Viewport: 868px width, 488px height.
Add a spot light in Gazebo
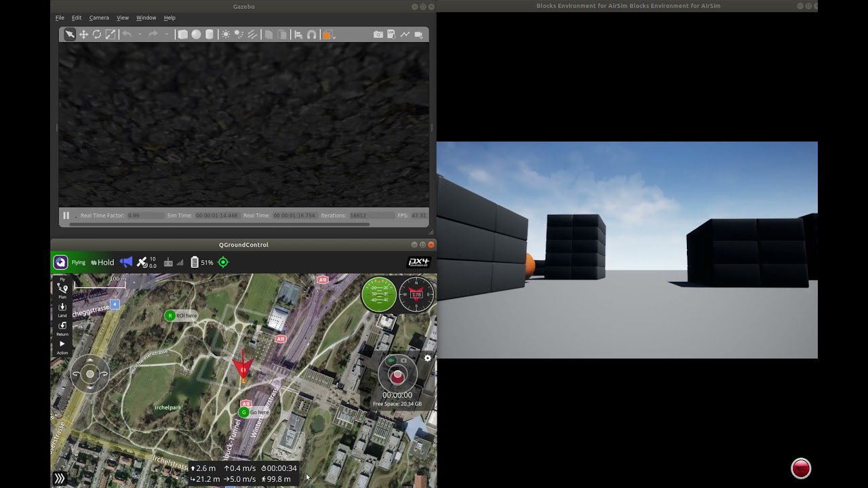point(239,35)
